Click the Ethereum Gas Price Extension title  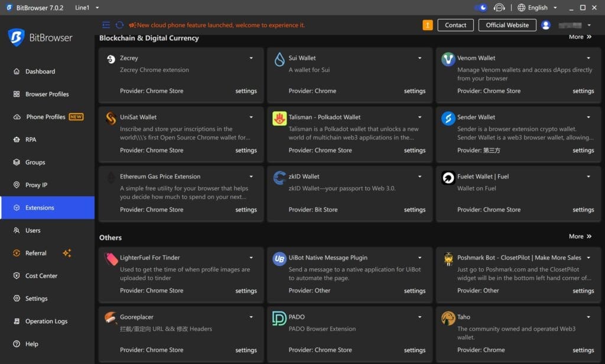tap(160, 177)
